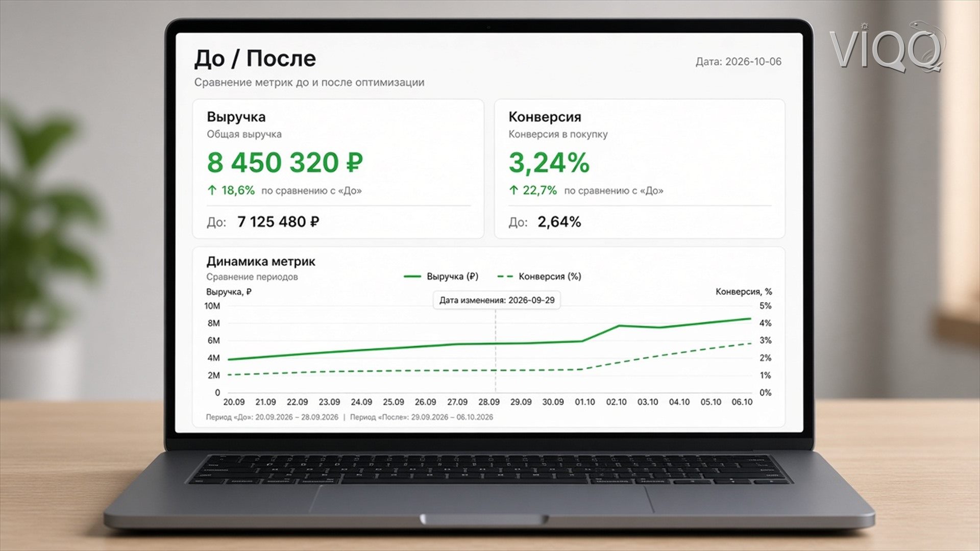The width and height of the screenshot is (980, 551).
Task: Click the up arrow beside 22,7%
Action: tap(513, 190)
